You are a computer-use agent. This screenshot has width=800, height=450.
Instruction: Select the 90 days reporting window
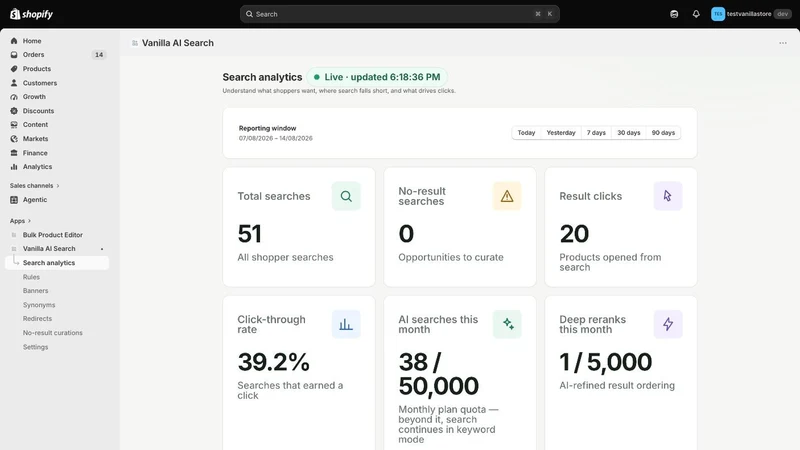663,133
